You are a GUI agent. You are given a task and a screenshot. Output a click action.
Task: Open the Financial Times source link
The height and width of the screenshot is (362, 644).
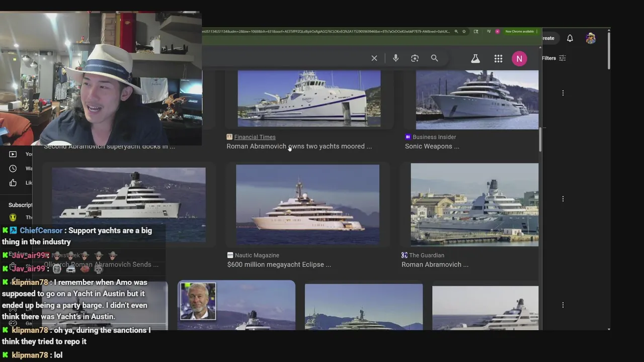[255, 137]
